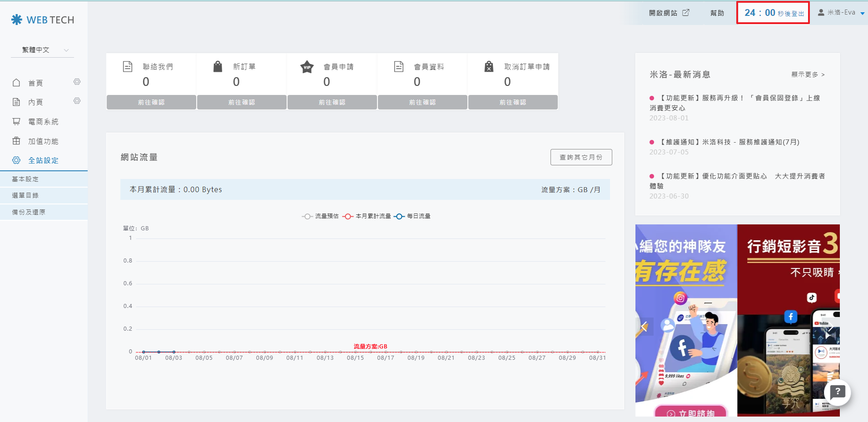Toggle 本月累計流量 series in chart legend
This screenshot has height=422, width=868.
point(367,216)
